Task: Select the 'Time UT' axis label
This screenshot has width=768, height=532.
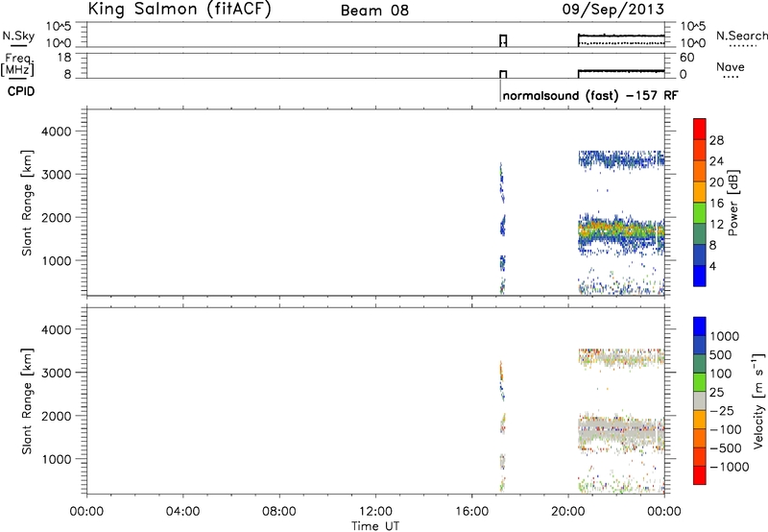Action: [x=375, y=525]
